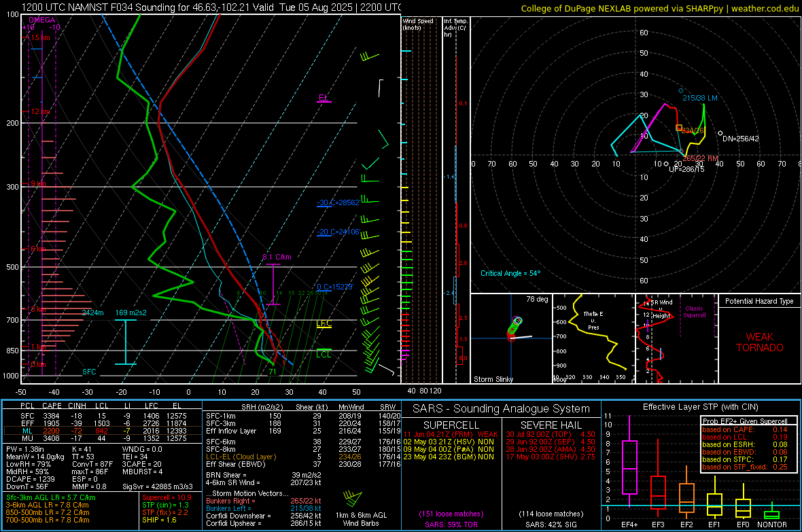802x532 pixels.
Task: Click the 'PW = 1.38in' value
Action: pos(25,449)
